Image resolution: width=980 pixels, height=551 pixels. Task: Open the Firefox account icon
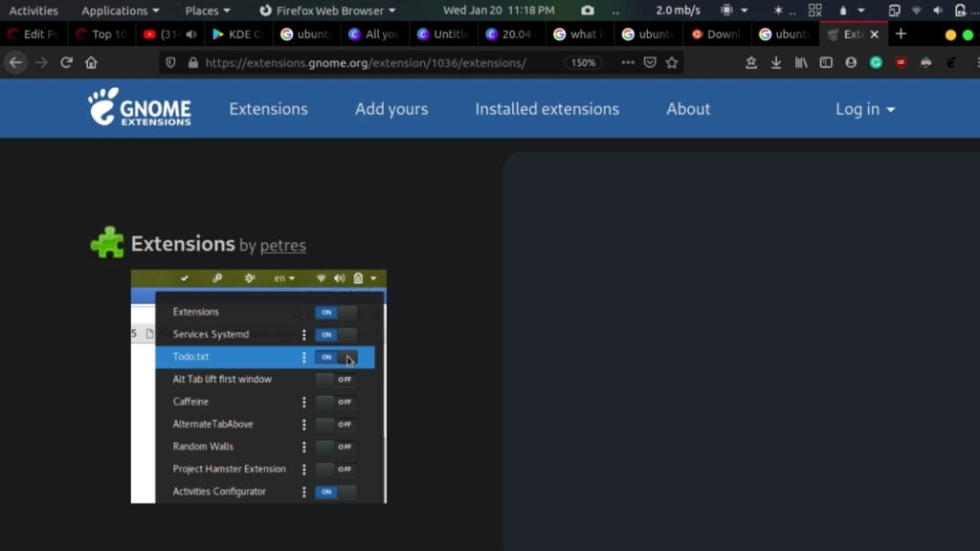pyautogui.click(x=851, y=62)
